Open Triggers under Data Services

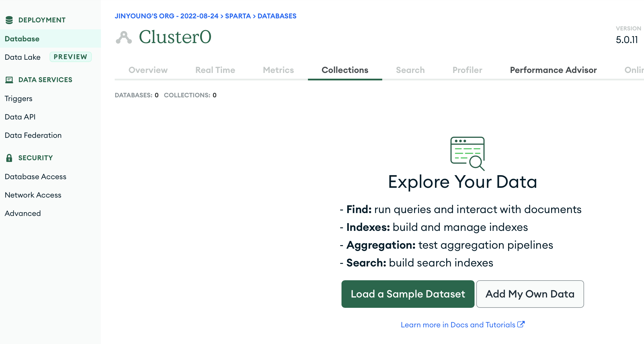[x=19, y=98]
